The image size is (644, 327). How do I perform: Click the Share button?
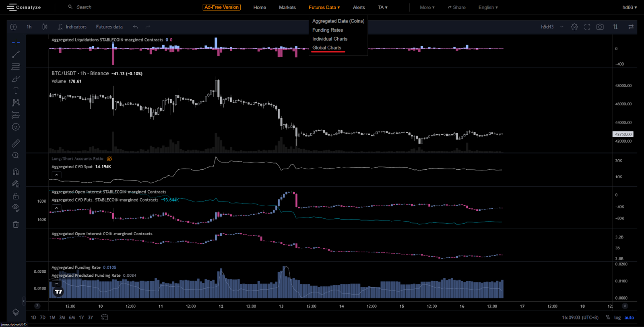[456, 8]
